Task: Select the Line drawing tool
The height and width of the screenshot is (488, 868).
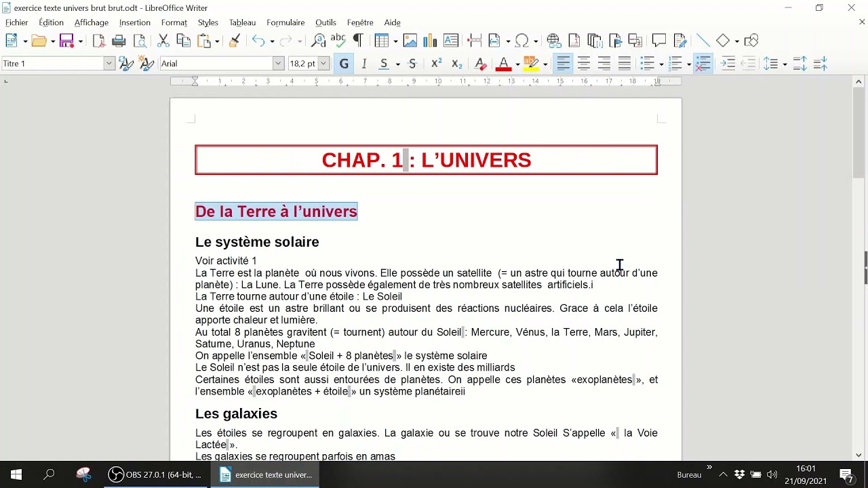Action: [x=703, y=41]
